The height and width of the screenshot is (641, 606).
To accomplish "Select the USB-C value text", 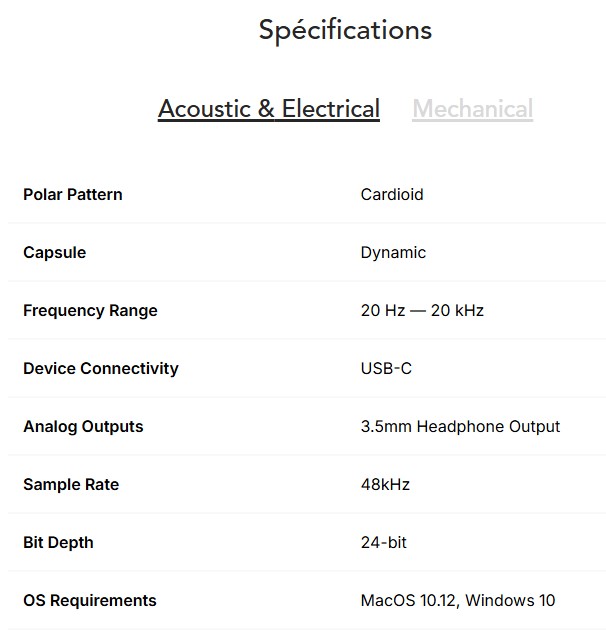I will [386, 369].
